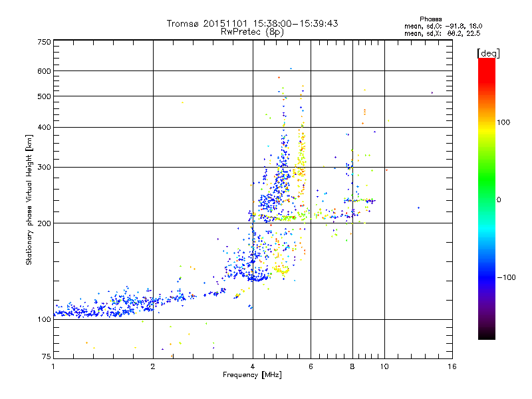The width and height of the screenshot is (532, 399).
Task: Click the 'mean, sd,O: -91.8, 18.0' statistics line
Action: tap(443, 26)
